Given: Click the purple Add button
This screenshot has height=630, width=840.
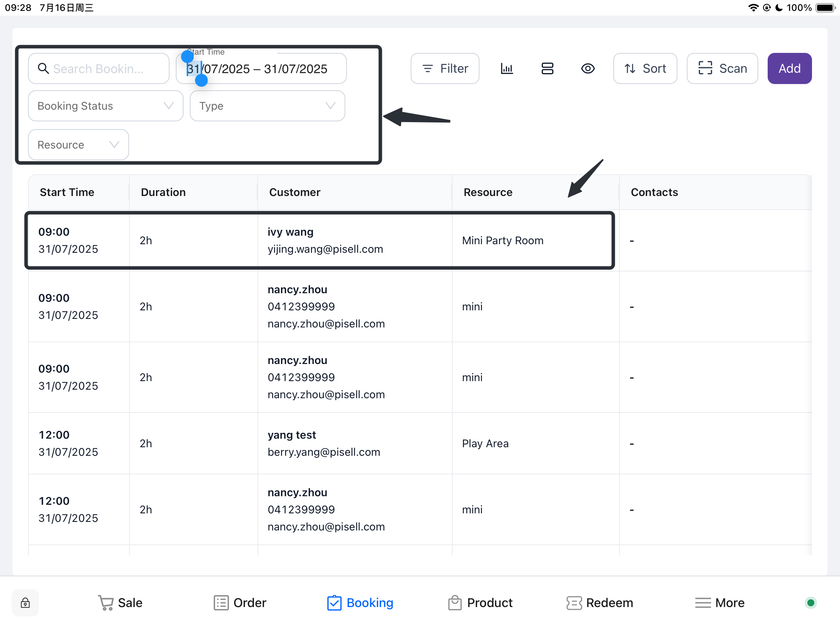Looking at the screenshot, I should point(789,68).
